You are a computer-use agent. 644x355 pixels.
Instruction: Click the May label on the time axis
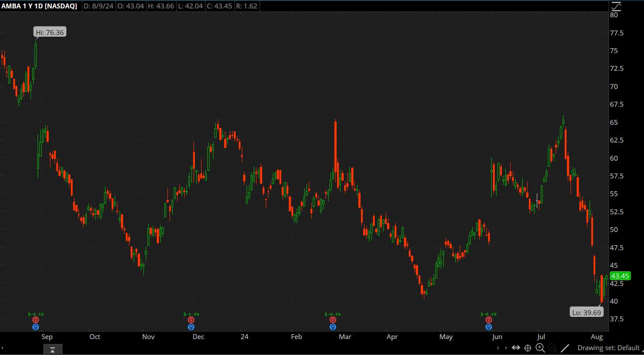tap(446, 337)
